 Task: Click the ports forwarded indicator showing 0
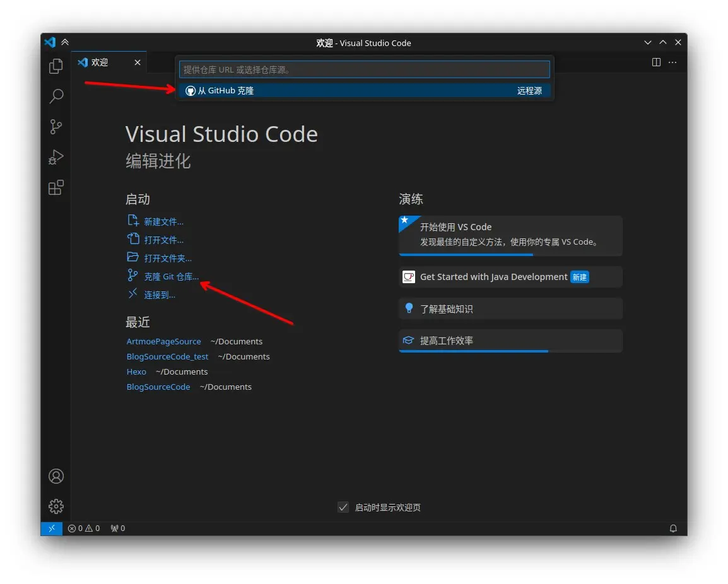(x=118, y=529)
